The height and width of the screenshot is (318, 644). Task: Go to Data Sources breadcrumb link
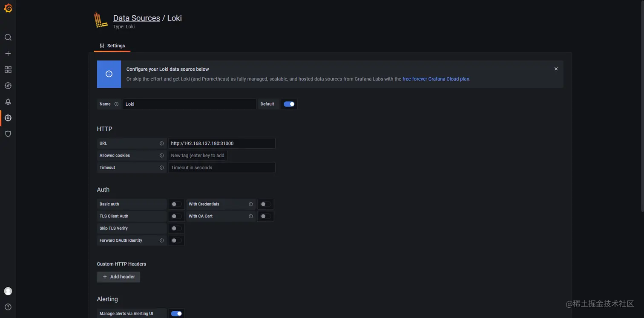click(x=136, y=18)
